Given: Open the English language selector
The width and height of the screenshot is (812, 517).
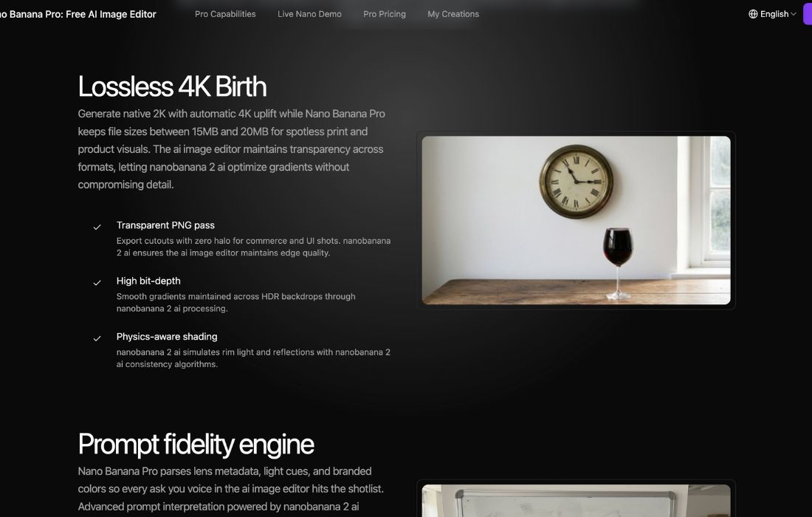Looking at the screenshot, I should [x=772, y=14].
